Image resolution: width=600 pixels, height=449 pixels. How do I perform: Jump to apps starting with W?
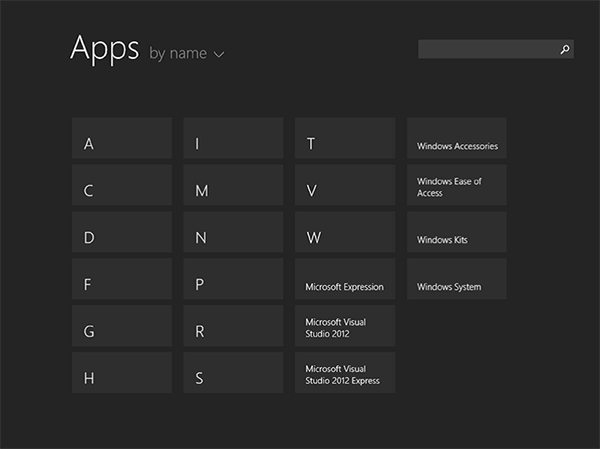pyautogui.click(x=345, y=232)
